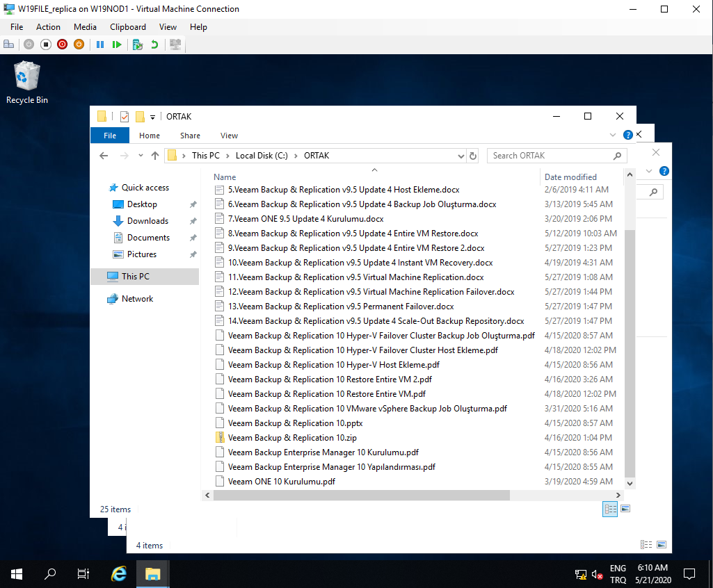Open Pictures in the navigation pane
The image size is (713, 588).
pos(141,254)
